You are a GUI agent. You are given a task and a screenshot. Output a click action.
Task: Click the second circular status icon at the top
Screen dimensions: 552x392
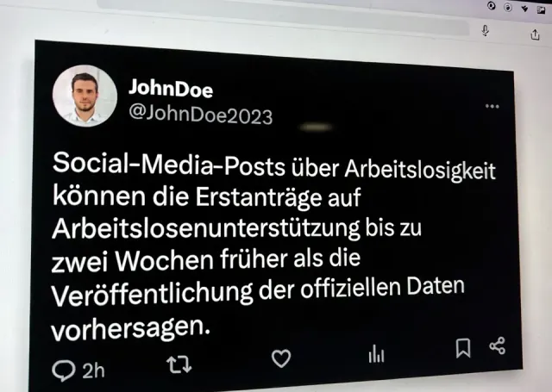tap(508, 8)
